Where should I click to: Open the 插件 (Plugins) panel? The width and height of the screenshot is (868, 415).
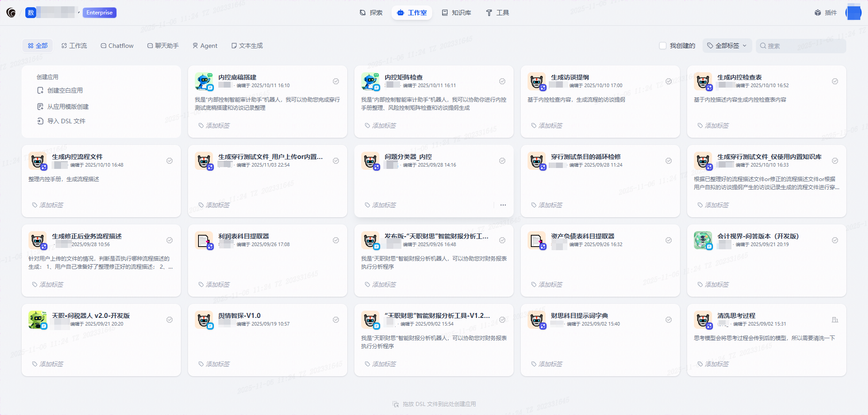tap(826, 13)
